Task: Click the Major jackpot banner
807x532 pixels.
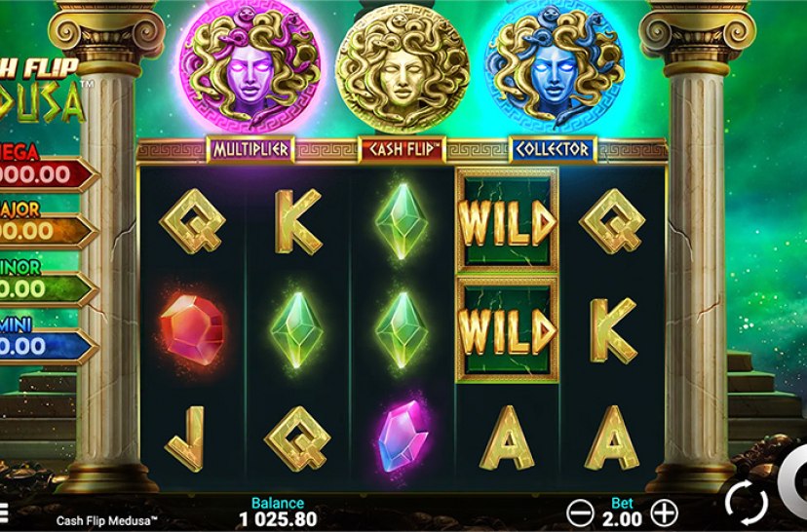Action: (48, 226)
